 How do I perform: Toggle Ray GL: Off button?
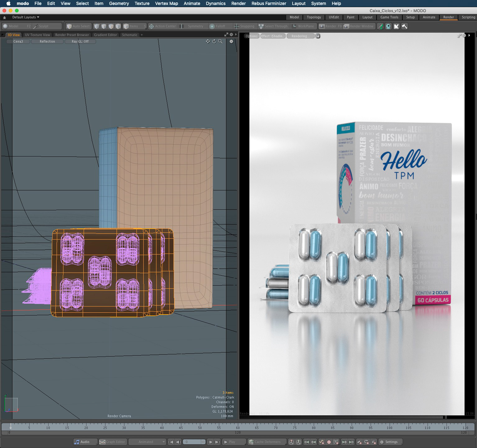tap(80, 41)
